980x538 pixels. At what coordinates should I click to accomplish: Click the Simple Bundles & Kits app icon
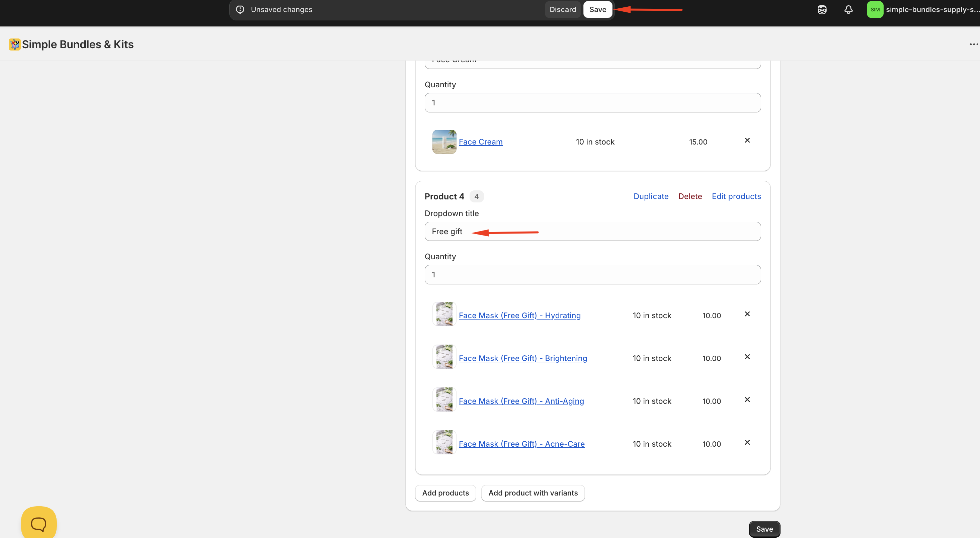click(x=14, y=44)
